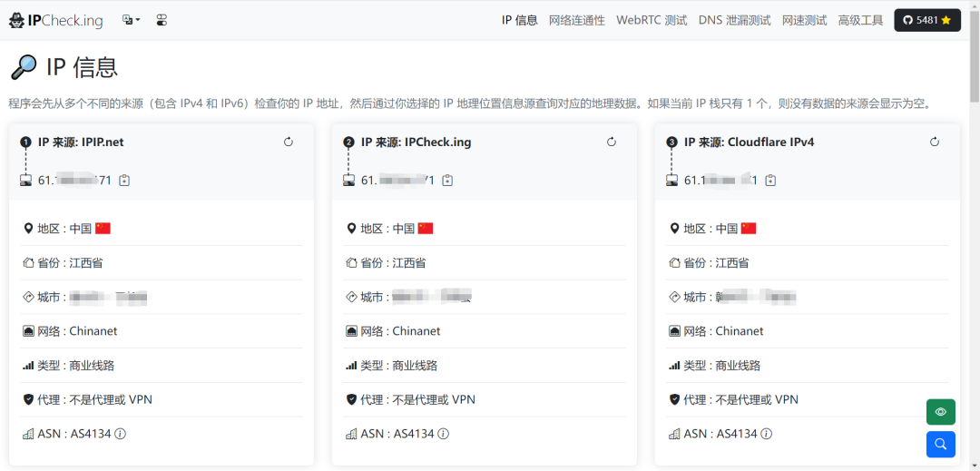Copy IP address in IPCheck.ing card

coord(447,181)
